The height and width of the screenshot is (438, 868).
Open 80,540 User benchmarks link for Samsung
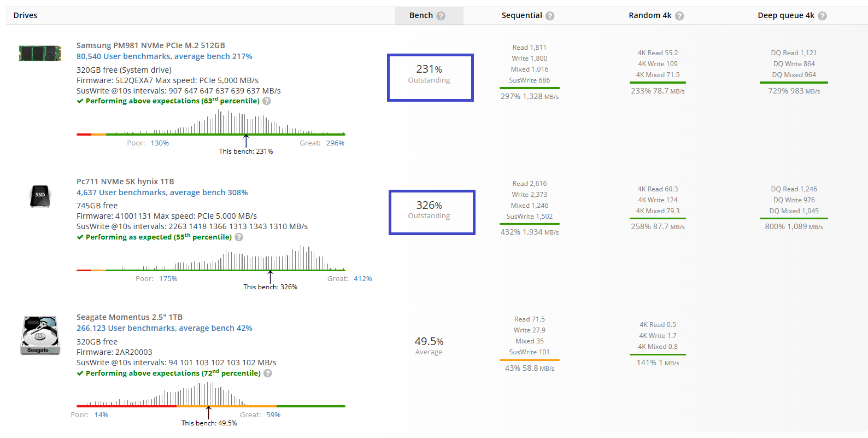coord(164,56)
